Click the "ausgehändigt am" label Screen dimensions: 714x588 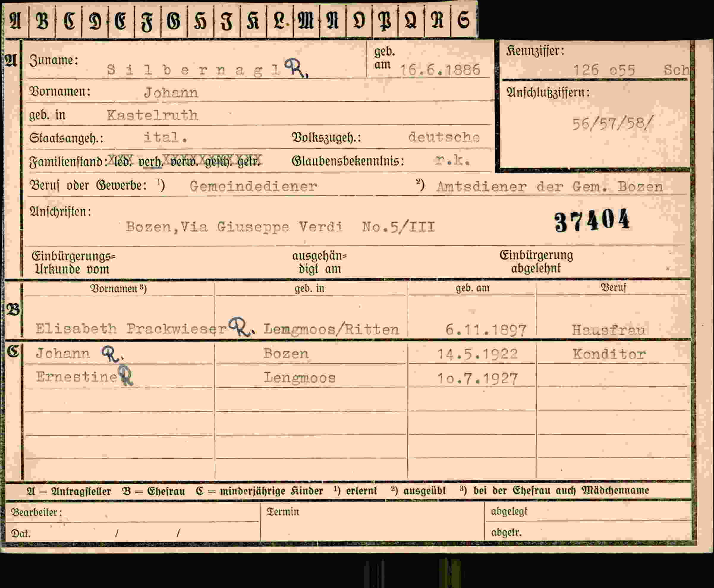tap(320, 262)
